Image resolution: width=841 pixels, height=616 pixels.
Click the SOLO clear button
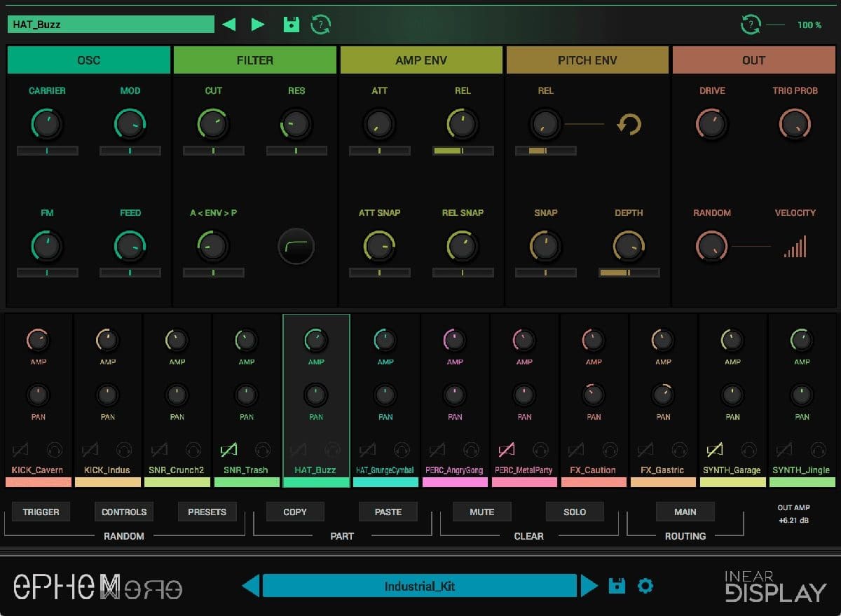(x=575, y=512)
